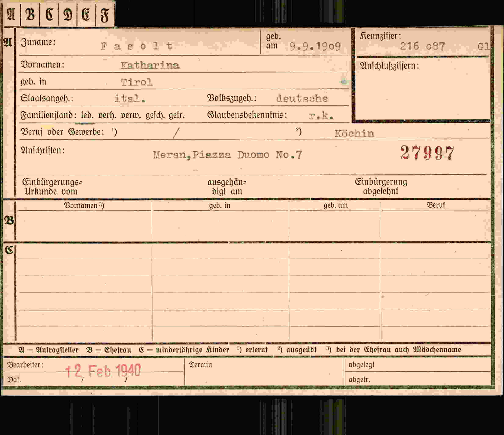Click the ethnicity value 'deutsche'
The image size is (504, 435).
tap(302, 98)
